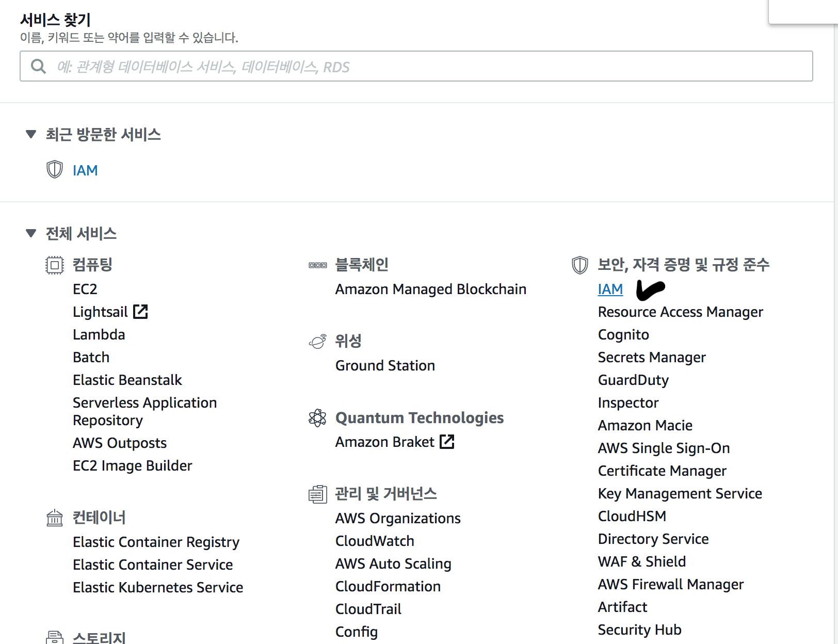Click the Storage (스토리지) category icon
The width and height of the screenshot is (838, 644).
point(55,638)
